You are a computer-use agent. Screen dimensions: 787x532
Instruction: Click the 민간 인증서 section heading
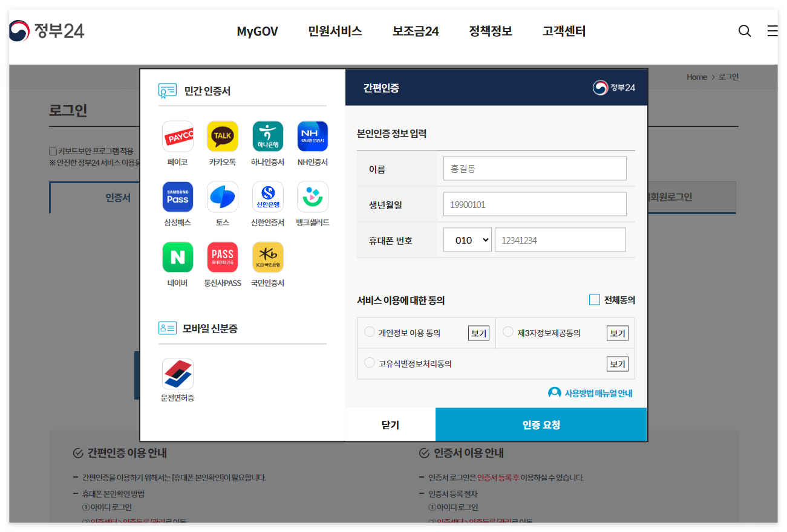pyautogui.click(x=207, y=91)
